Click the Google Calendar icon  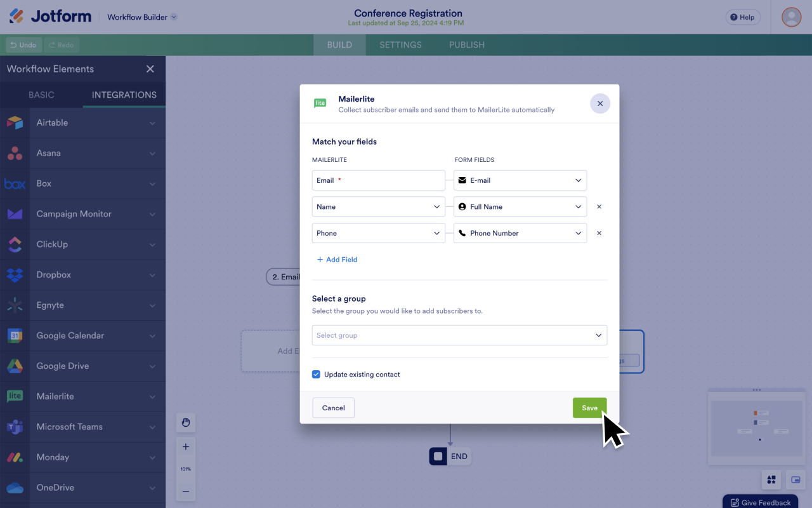click(x=15, y=335)
